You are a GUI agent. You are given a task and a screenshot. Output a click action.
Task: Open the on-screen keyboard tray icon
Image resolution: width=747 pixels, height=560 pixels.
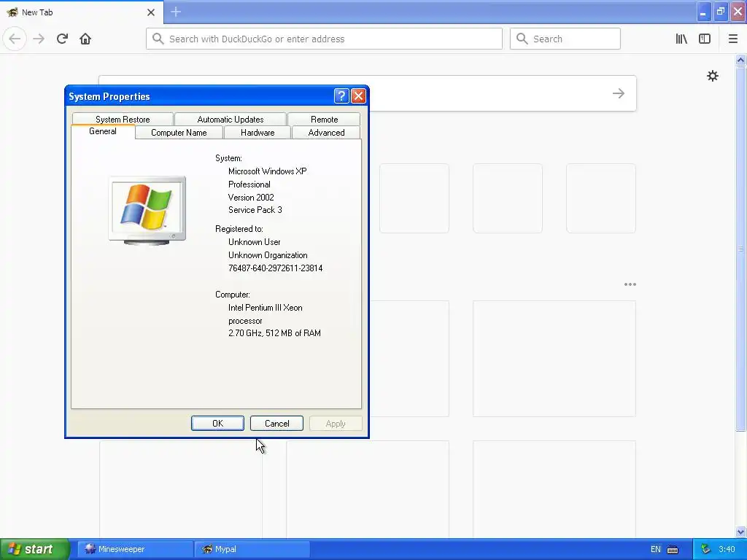(673, 550)
